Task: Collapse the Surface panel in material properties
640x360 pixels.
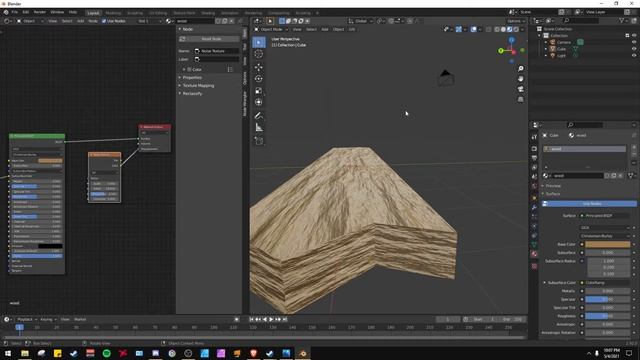Action: pyautogui.click(x=553, y=194)
